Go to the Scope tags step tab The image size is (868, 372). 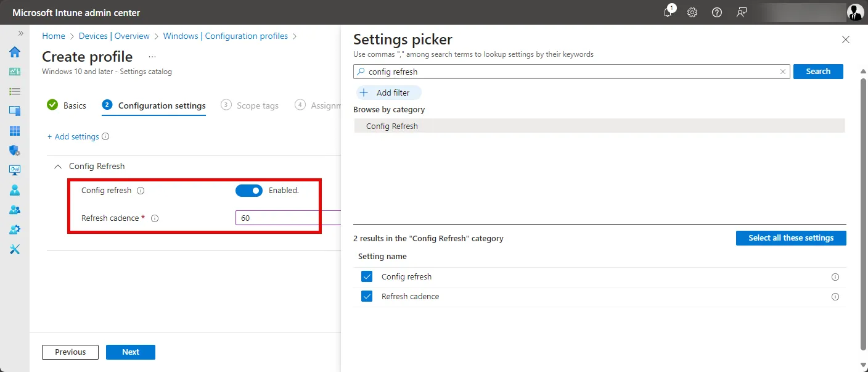tap(250, 105)
